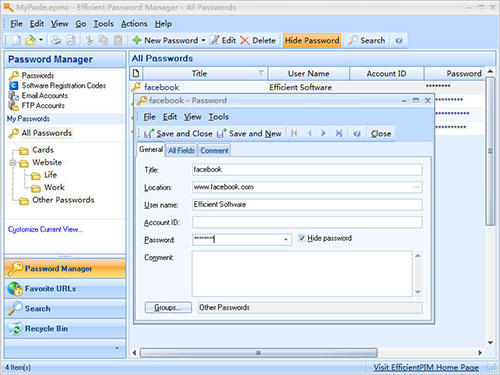Open the Help menu
The image size is (500, 375).
[163, 24]
